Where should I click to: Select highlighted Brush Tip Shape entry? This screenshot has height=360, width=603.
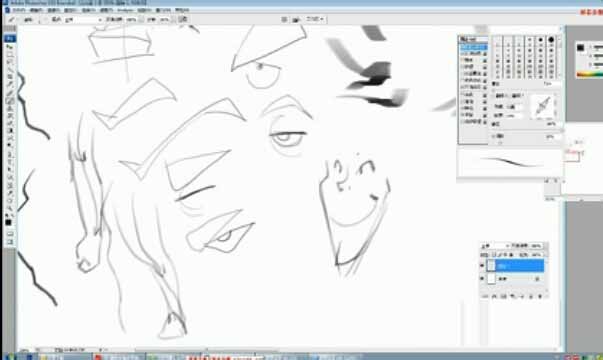[x=474, y=47]
